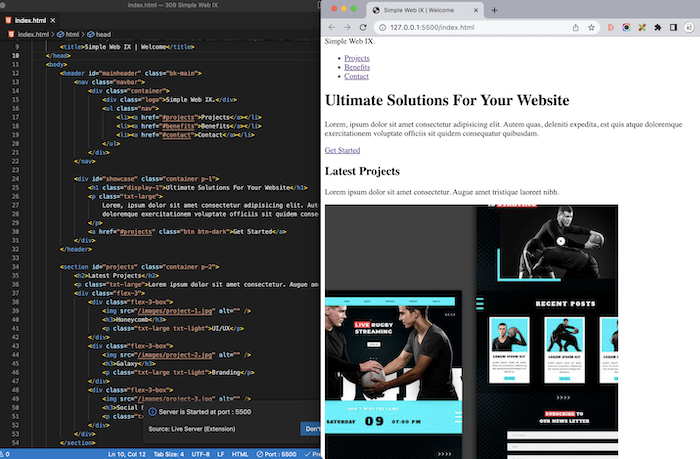Click the #contact href on code line 19
The height and width of the screenshot is (459, 700).
[177, 135]
